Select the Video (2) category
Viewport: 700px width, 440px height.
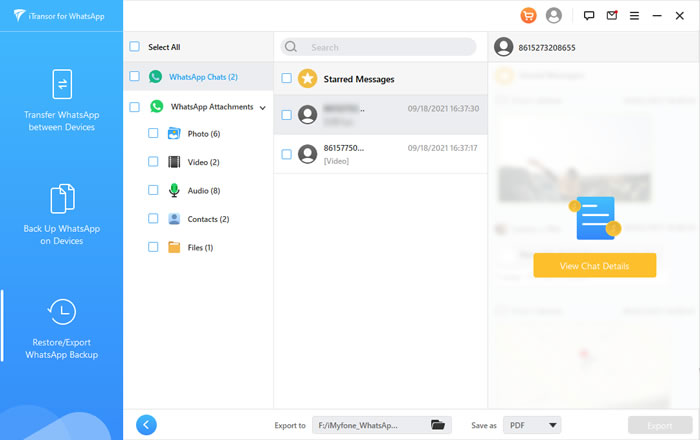(204, 162)
